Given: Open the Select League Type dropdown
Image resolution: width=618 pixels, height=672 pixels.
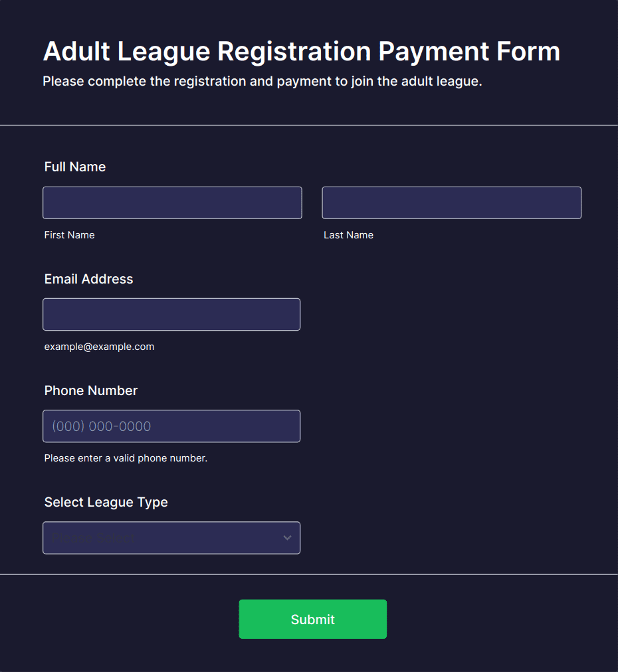Looking at the screenshot, I should click(x=171, y=538).
